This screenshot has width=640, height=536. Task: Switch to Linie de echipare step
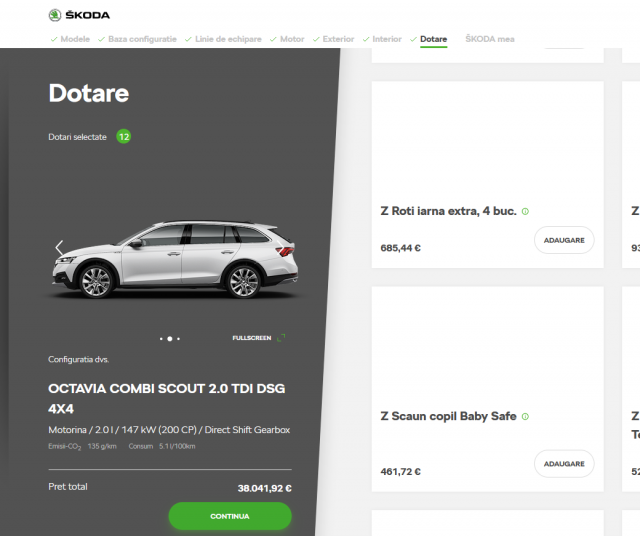click(x=228, y=39)
